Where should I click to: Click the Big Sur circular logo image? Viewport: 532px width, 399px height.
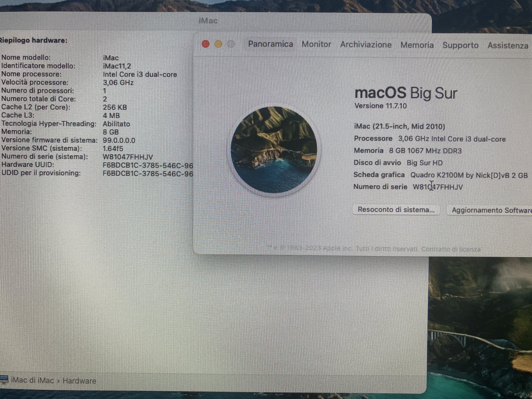point(274,149)
